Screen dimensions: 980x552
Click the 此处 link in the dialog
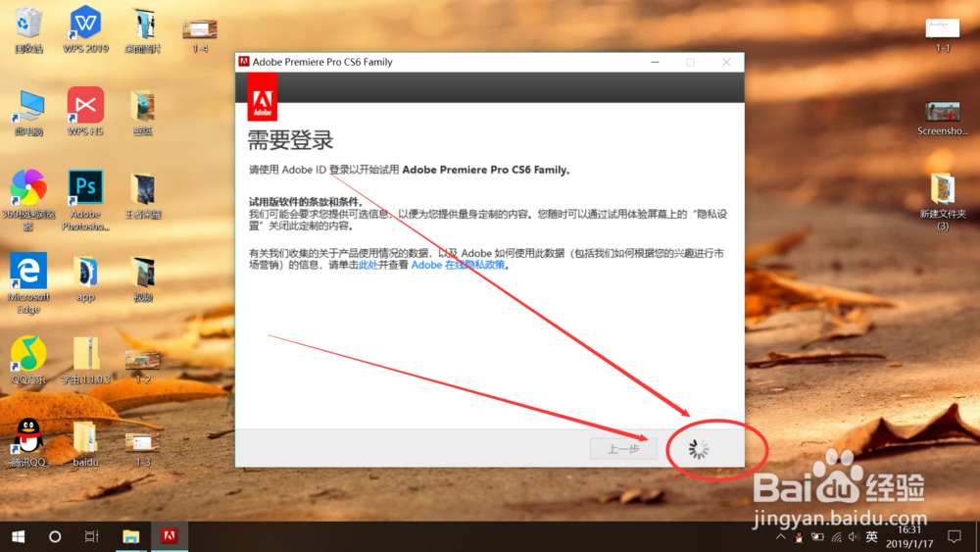pyautogui.click(x=368, y=265)
